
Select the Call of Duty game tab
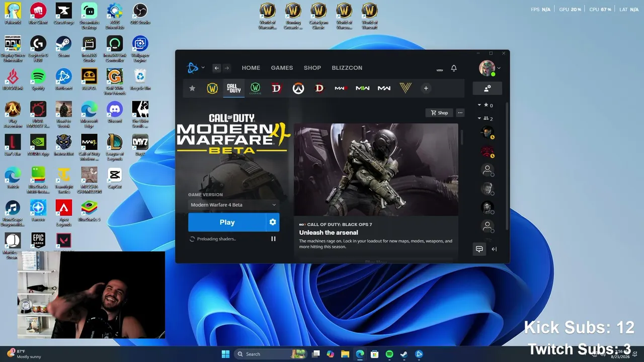tap(233, 88)
